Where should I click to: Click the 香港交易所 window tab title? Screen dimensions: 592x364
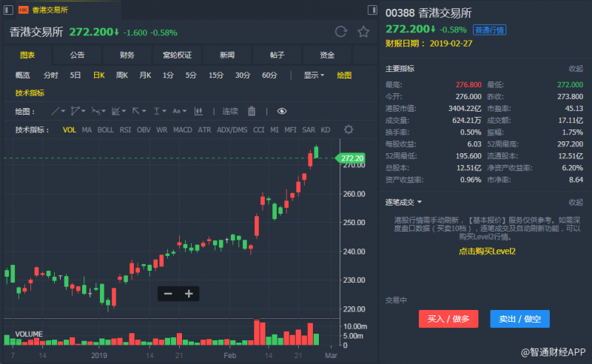pos(50,10)
